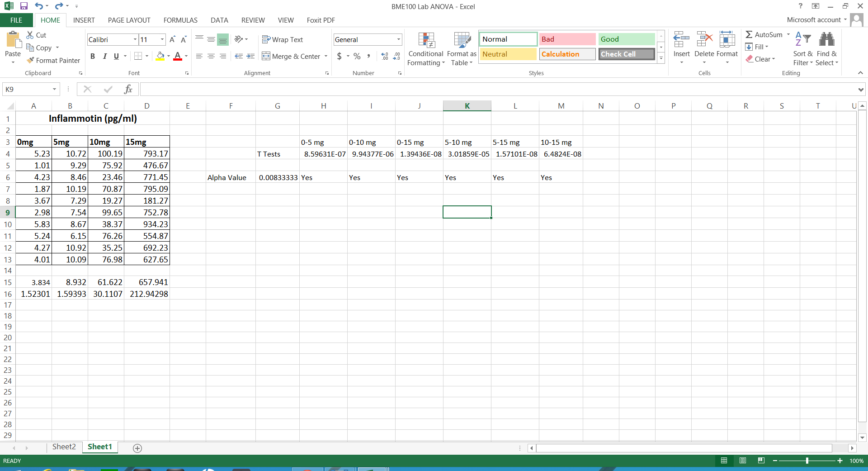Open the Calibri font name dropdown
The width and height of the screenshot is (868, 471).
[135, 39]
